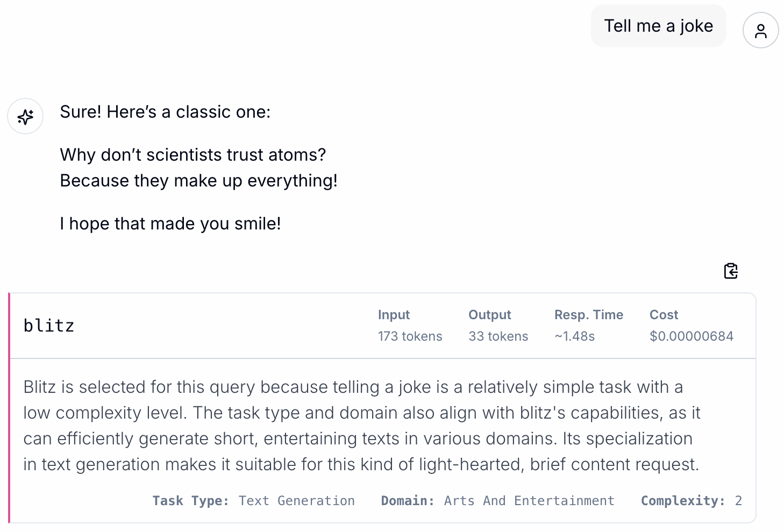Click the "Why don't scientists trust atoms?" line
Viewport: 784px width, 532px height.
(193, 155)
